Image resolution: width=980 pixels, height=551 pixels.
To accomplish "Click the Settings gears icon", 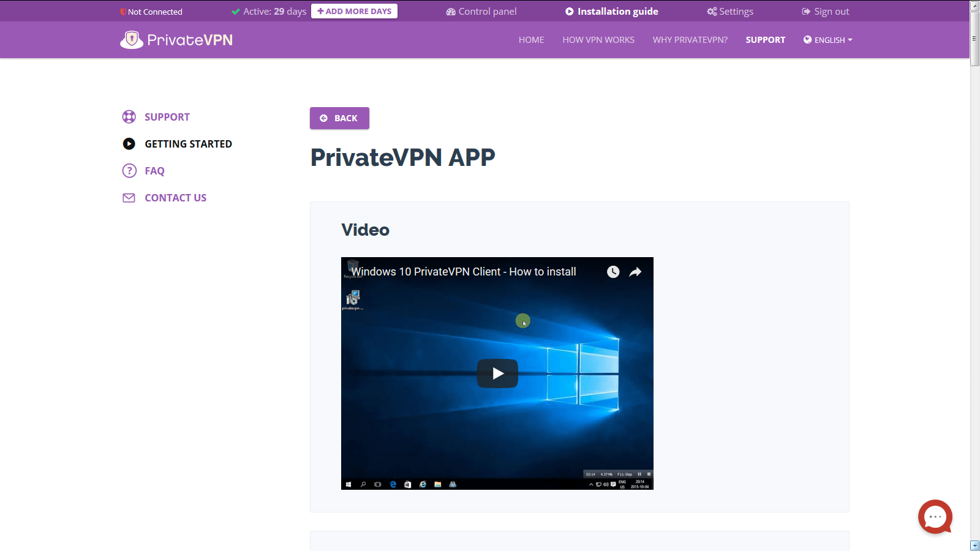I will pos(712,12).
